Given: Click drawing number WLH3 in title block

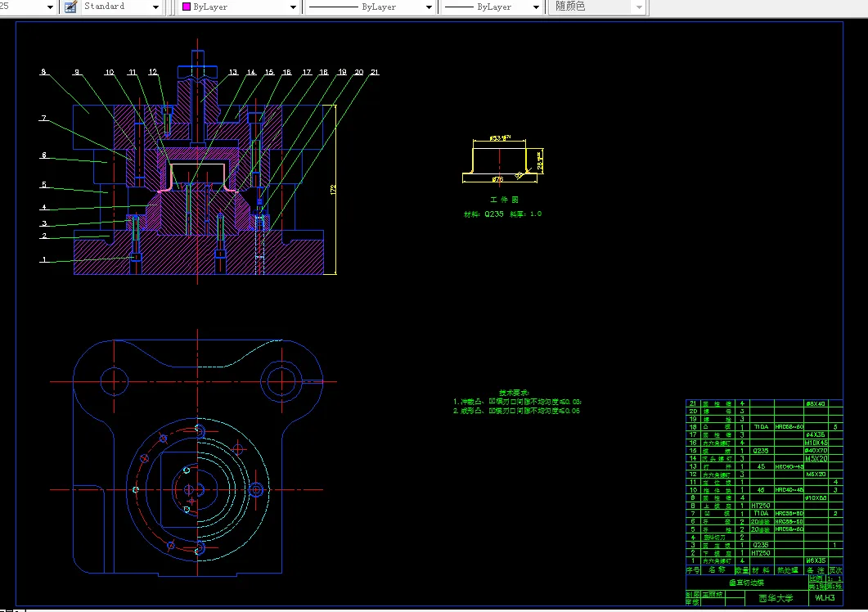Looking at the screenshot, I should click(825, 597).
